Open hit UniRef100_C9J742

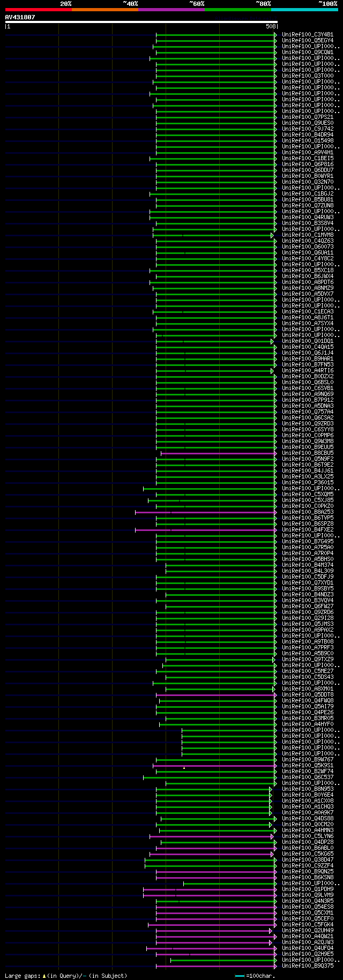point(308,129)
